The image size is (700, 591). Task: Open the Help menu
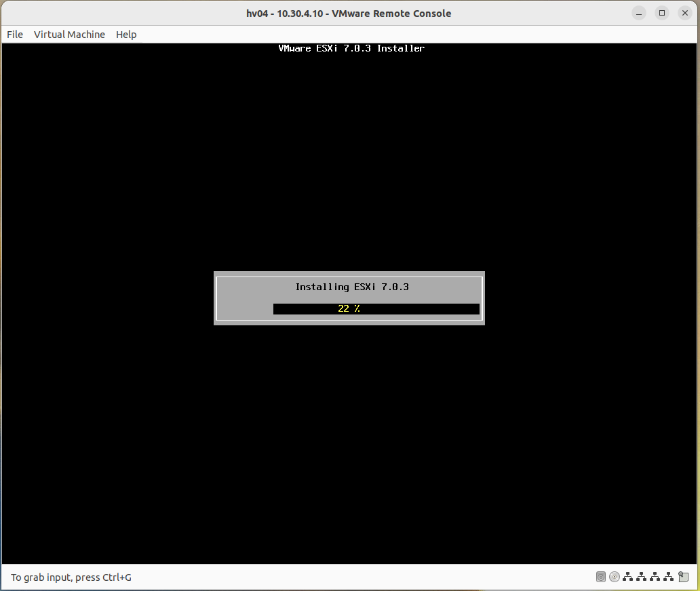coord(126,35)
